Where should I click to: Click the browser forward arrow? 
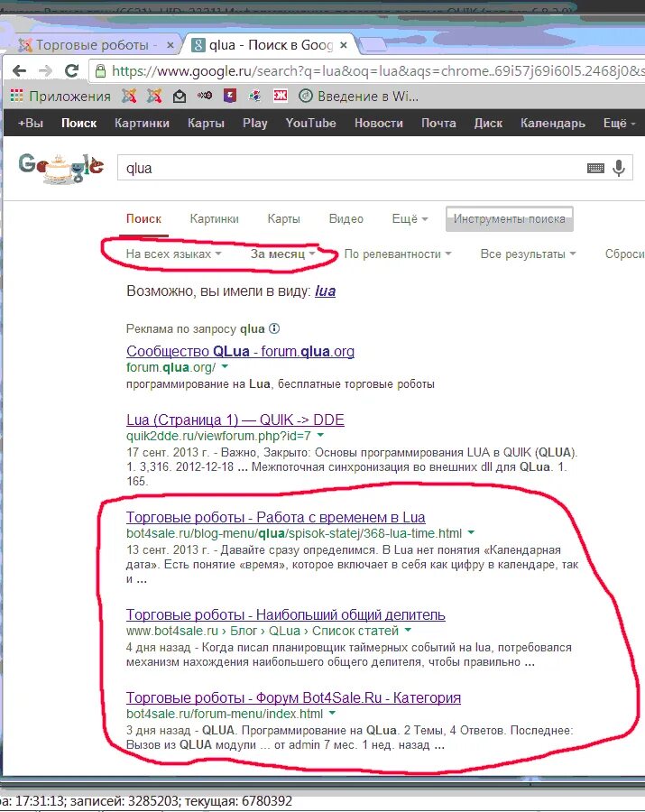click(x=45, y=71)
